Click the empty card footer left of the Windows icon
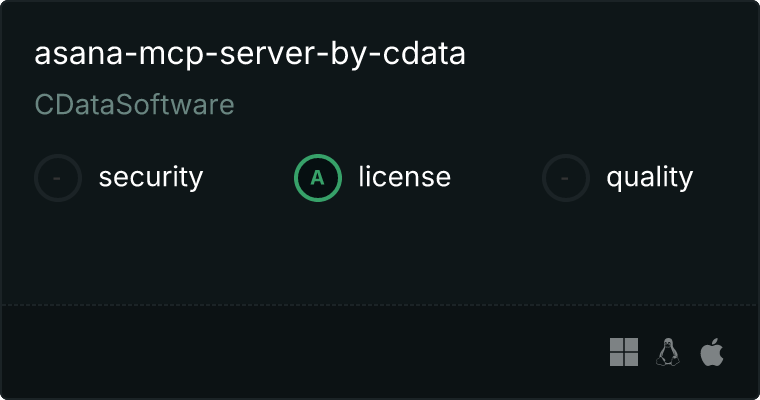 pos(300,352)
